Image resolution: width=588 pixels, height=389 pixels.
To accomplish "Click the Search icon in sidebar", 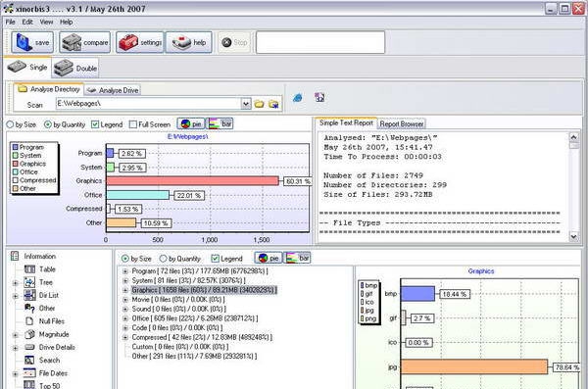I will [29, 361].
